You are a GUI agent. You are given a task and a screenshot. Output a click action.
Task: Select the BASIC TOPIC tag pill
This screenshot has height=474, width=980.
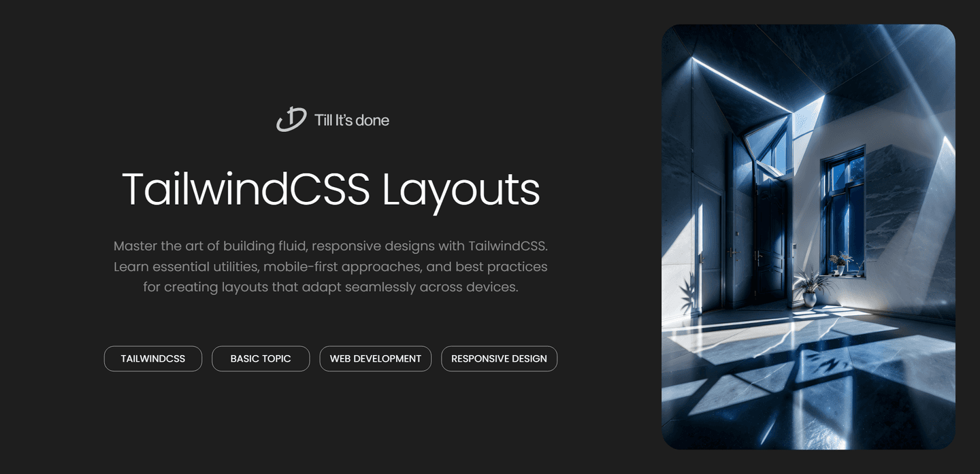click(x=261, y=358)
